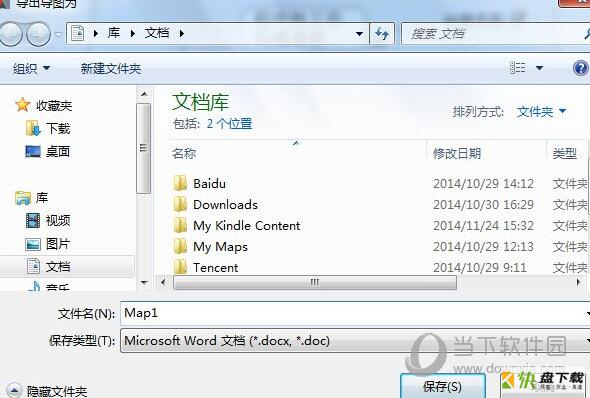Click the horizontal scrollbar left arrow

click(x=163, y=282)
